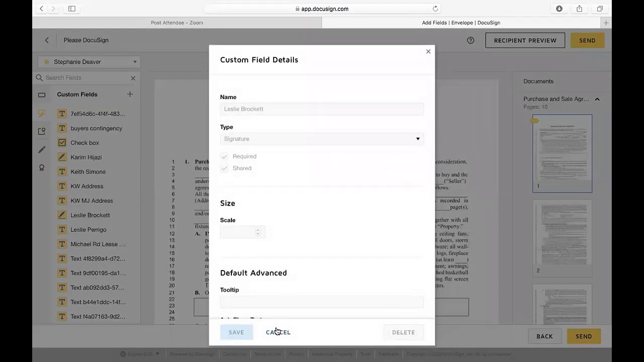Click the Safari forward arrow
The image size is (644, 362).
point(53,9)
